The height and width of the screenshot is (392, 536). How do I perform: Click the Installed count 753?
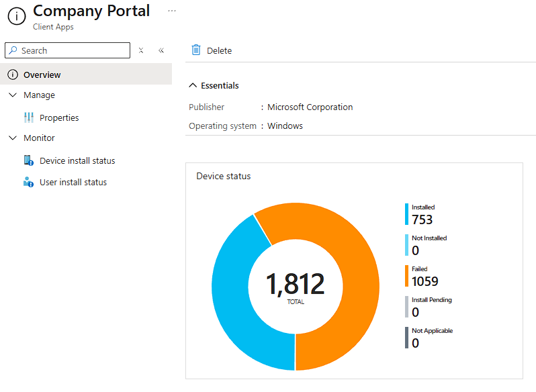pyautogui.click(x=422, y=219)
